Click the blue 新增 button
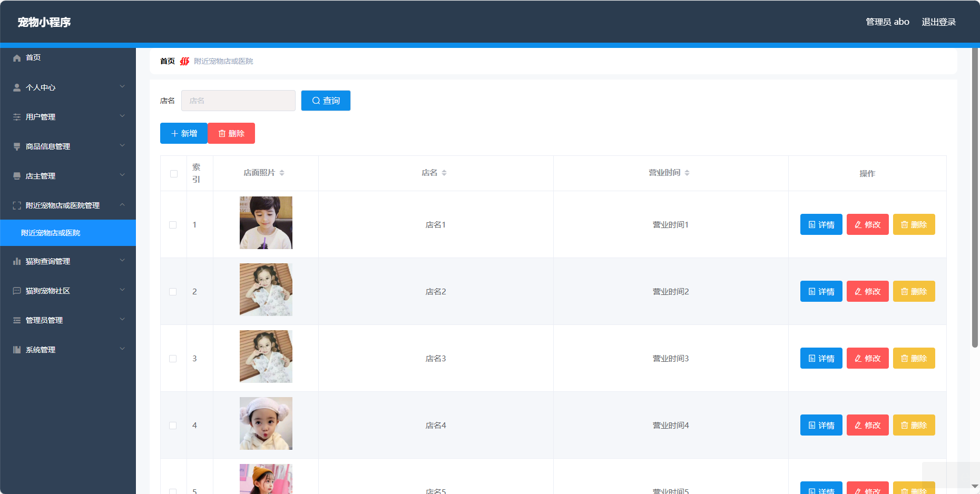Screen dimensions: 980x494 tap(184, 133)
